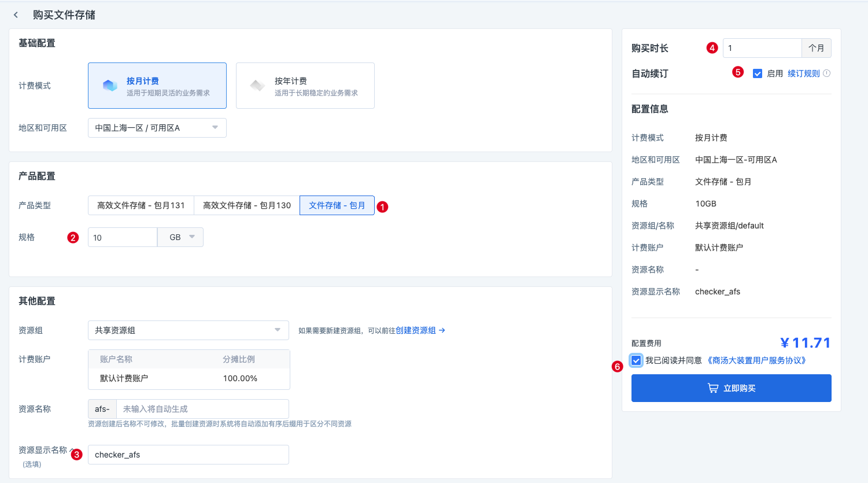Select 按年计费 billing mode card
Image resolution: width=868 pixels, height=483 pixels.
(305, 86)
